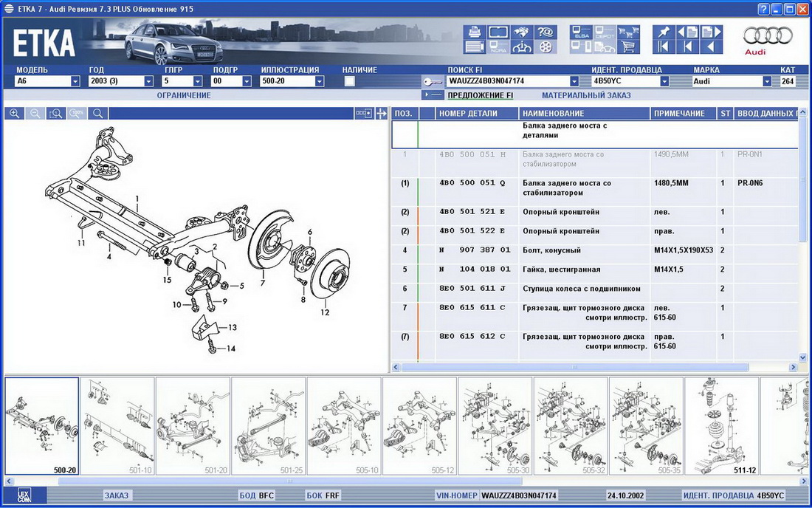The image size is (812, 508).
Task: Click the printer icon in the toolbar
Action: coord(474,32)
